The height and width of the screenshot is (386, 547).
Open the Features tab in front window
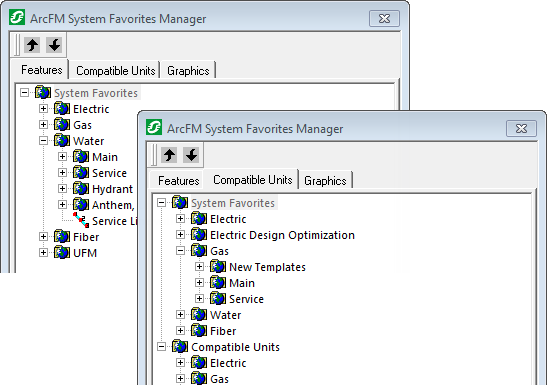click(x=179, y=180)
